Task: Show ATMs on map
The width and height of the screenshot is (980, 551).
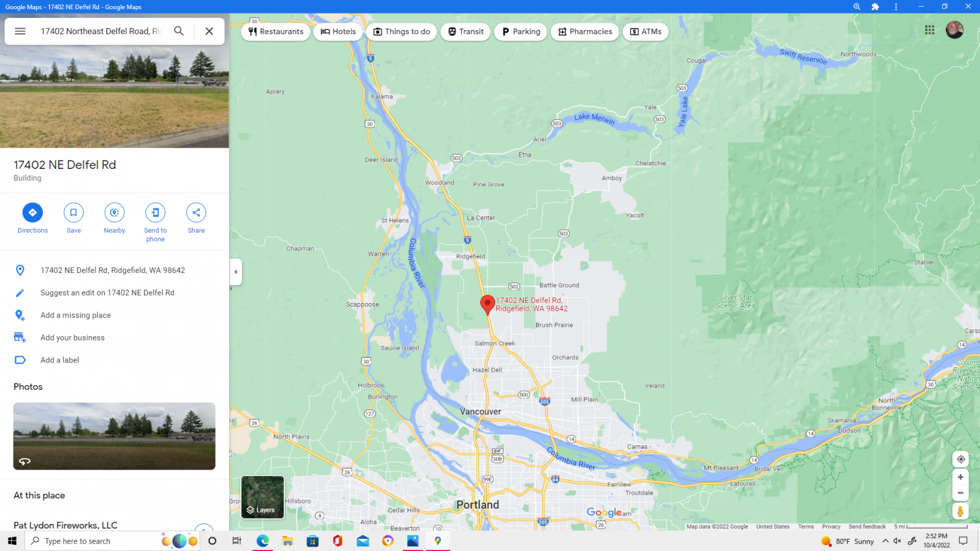Action: pyautogui.click(x=646, y=32)
